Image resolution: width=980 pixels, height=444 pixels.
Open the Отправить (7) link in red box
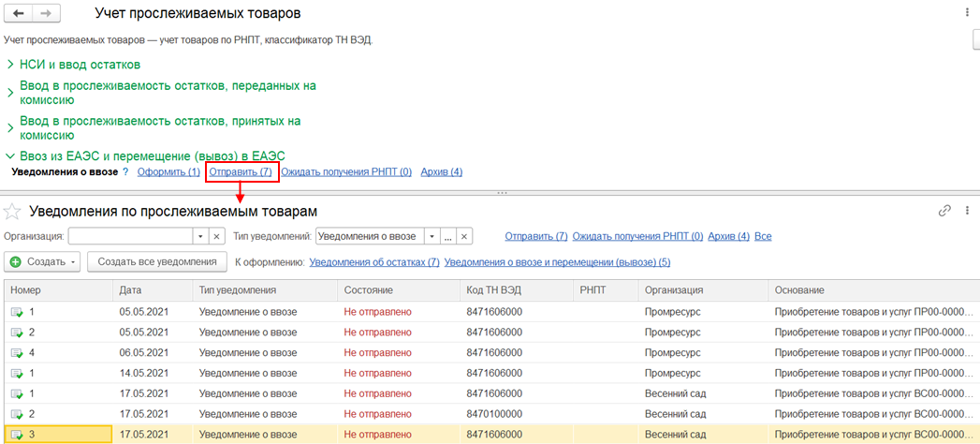(x=241, y=172)
